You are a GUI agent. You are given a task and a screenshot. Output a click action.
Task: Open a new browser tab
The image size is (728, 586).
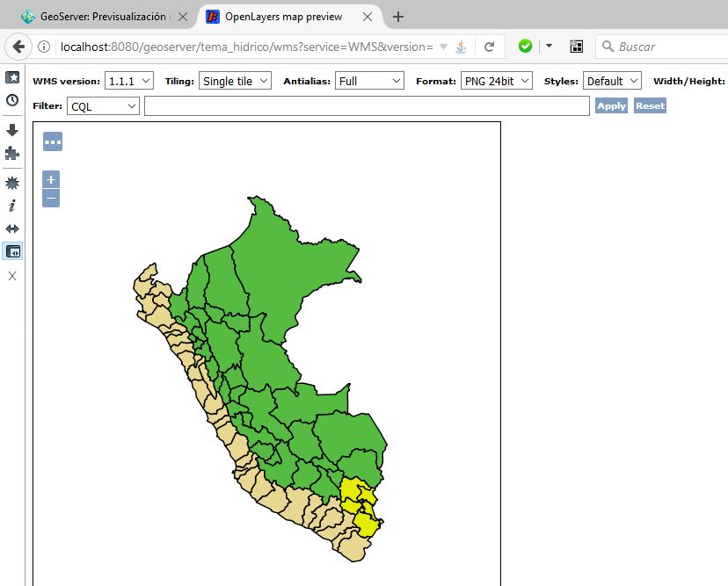(397, 16)
